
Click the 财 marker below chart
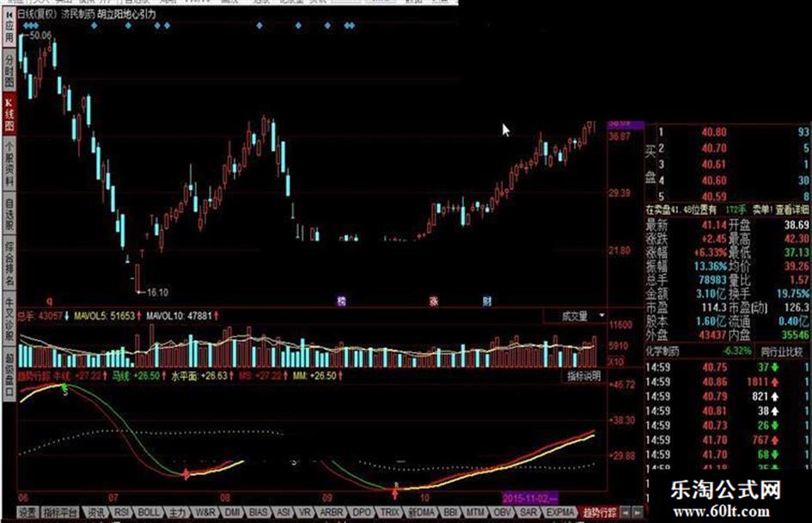point(487,301)
